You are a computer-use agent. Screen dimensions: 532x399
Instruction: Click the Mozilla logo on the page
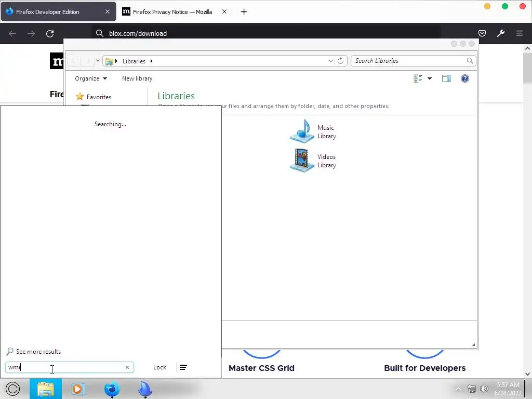(57, 61)
